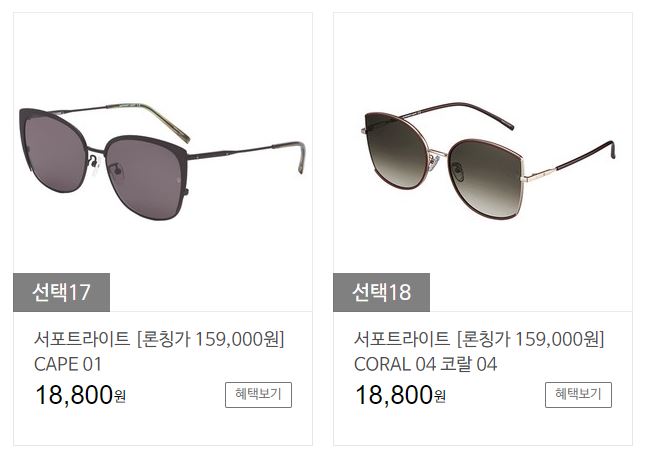Click the gradient brown lens of CORAL 04
This screenshot has height=455, width=647.
[x=485, y=177]
